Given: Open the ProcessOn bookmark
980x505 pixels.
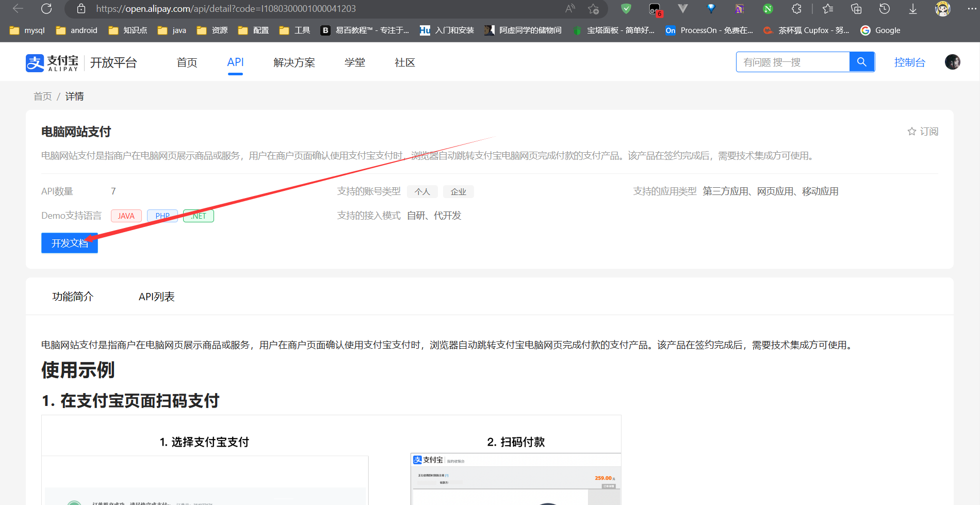Looking at the screenshot, I should point(709,30).
